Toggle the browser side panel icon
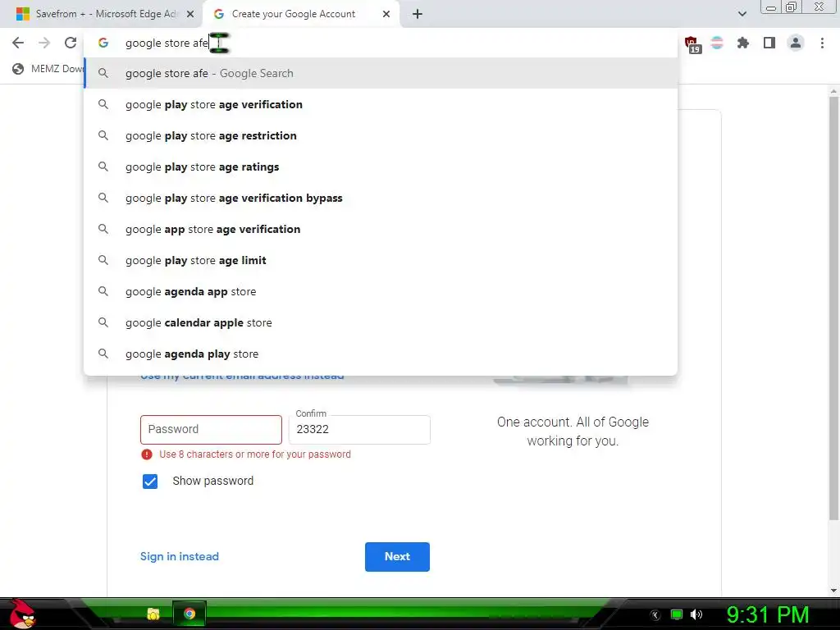 [769, 43]
